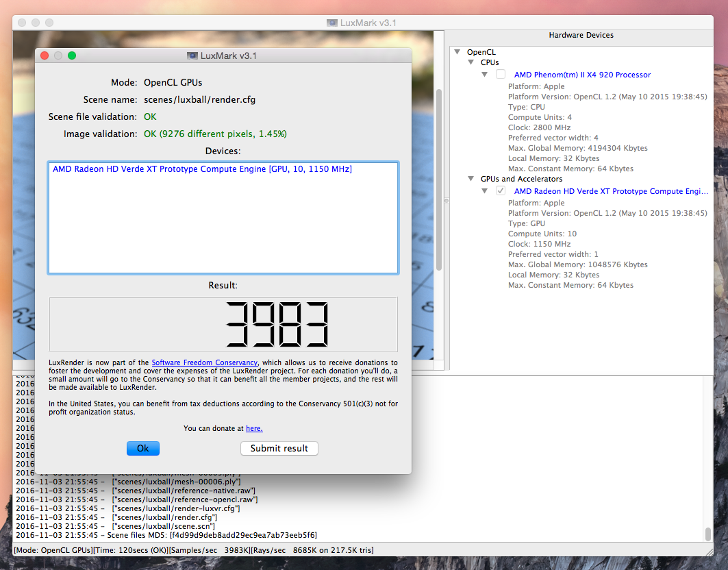Click log line 'scenes/luxball/reference-native.raw'
The height and width of the screenshot is (570, 728).
(x=136, y=491)
